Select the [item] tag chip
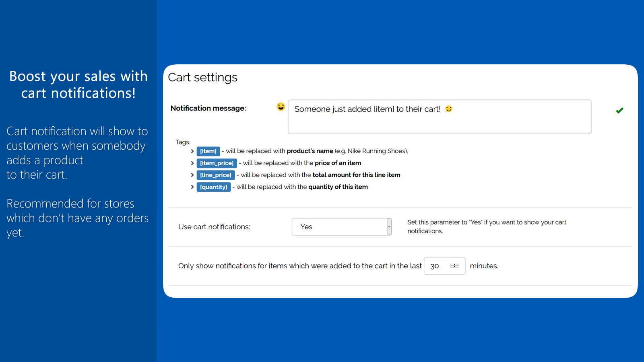 pos(208,151)
